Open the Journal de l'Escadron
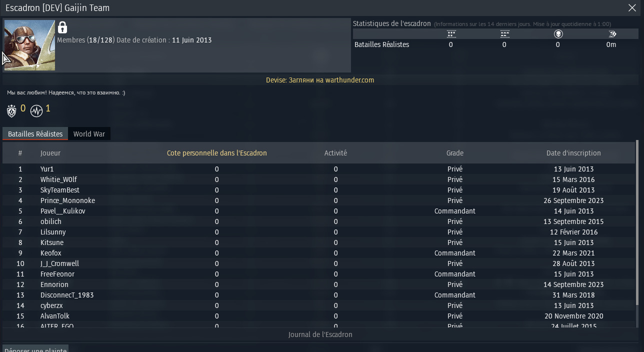Image resolution: width=644 pixels, height=352 pixels. [x=320, y=334]
